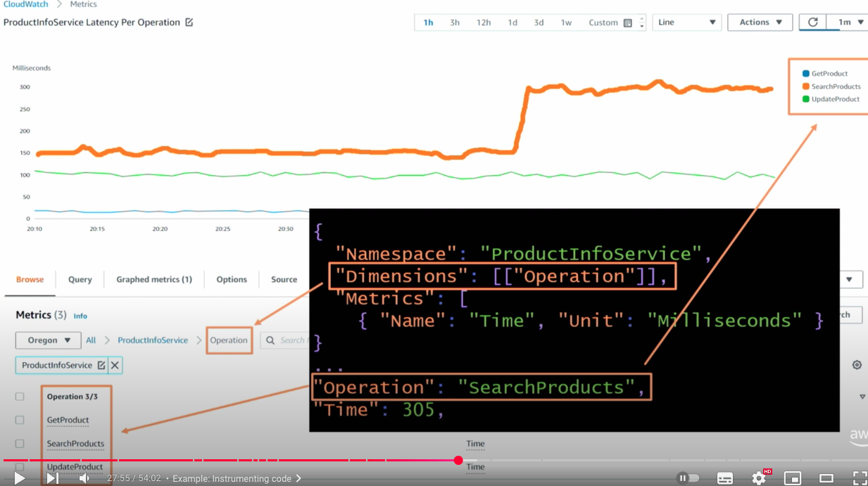
Task: Open the Source tab
Action: [284, 279]
